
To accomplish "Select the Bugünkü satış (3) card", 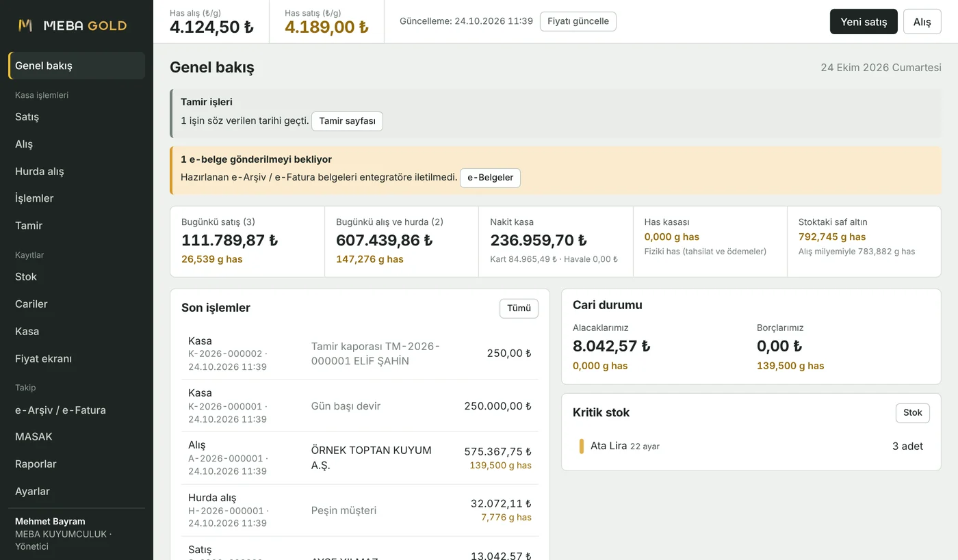I will point(247,241).
